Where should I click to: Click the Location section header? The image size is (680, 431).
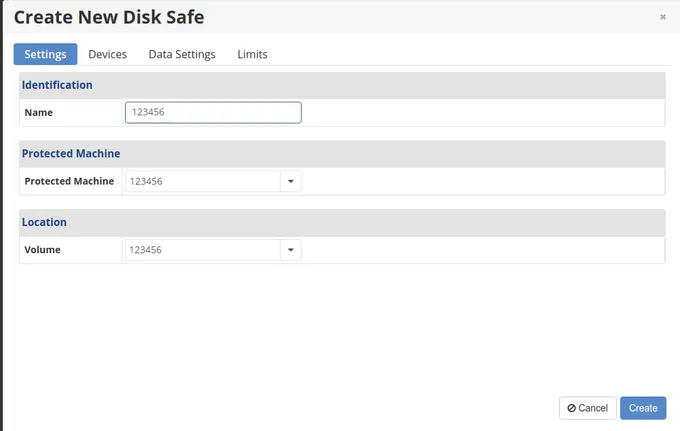[x=44, y=222]
